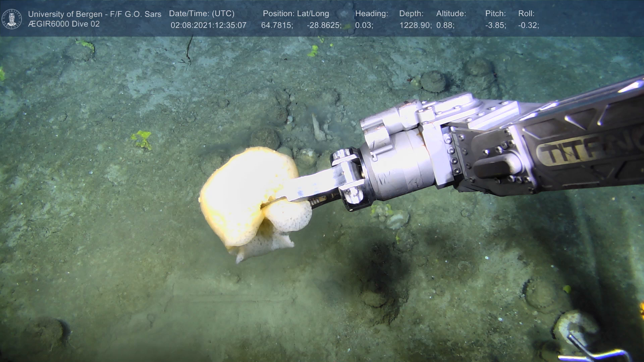
Task: Click the 'Roll:' label
Action: (526, 14)
